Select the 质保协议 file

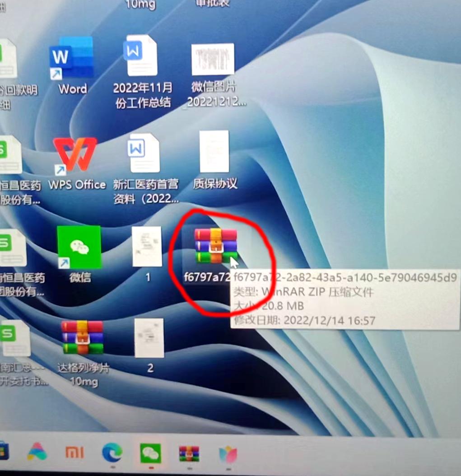click(x=214, y=151)
